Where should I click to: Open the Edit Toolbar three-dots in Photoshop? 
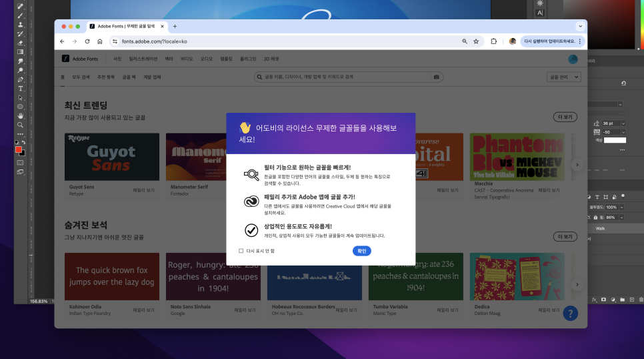click(x=20, y=134)
